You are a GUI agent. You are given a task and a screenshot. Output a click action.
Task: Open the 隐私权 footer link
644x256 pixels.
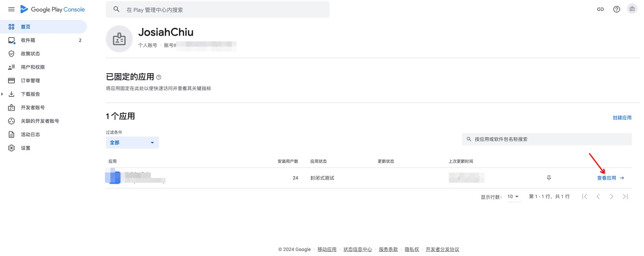[412, 249]
